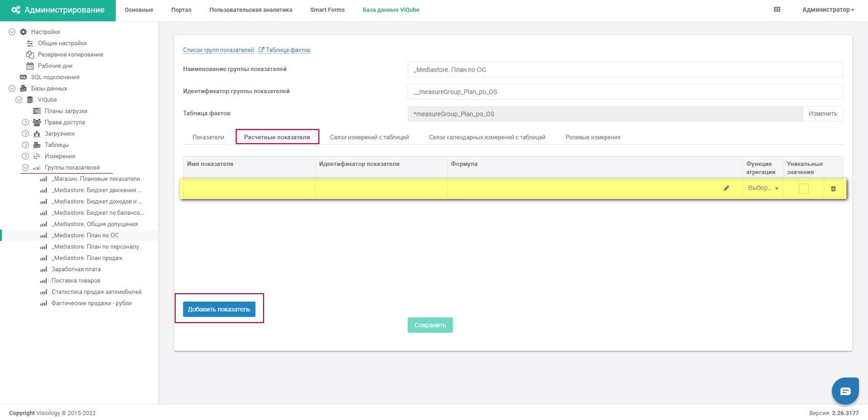The width and height of the screenshot is (868, 420).
Task: Open the Smart Forms menu
Action: (327, 10)
